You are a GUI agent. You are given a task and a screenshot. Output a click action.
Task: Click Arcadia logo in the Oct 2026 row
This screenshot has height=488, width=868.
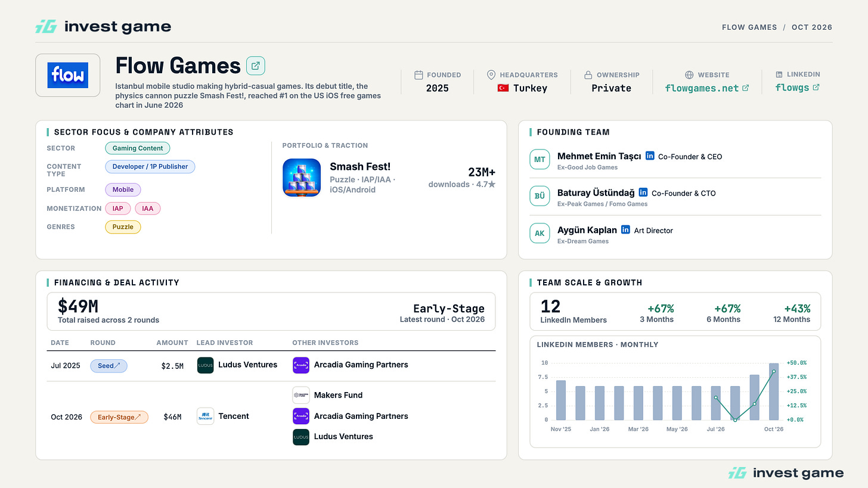click(301, 416)
